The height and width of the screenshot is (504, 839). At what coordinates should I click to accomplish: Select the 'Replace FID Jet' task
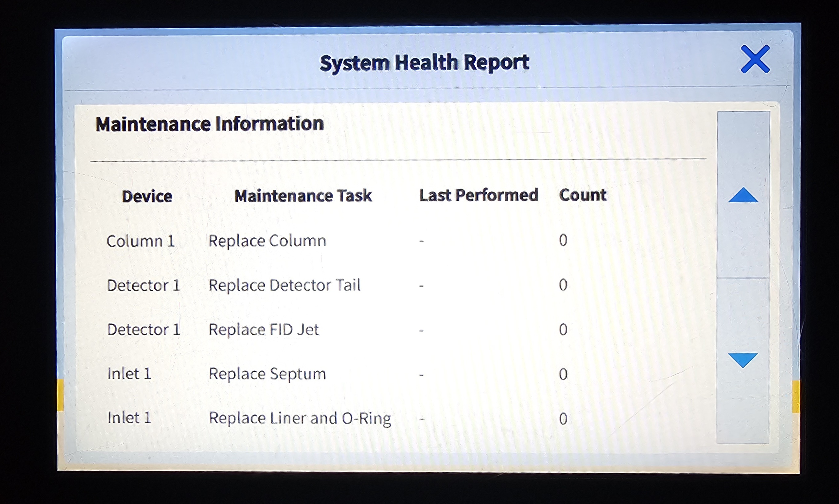[x=264, y=329]
